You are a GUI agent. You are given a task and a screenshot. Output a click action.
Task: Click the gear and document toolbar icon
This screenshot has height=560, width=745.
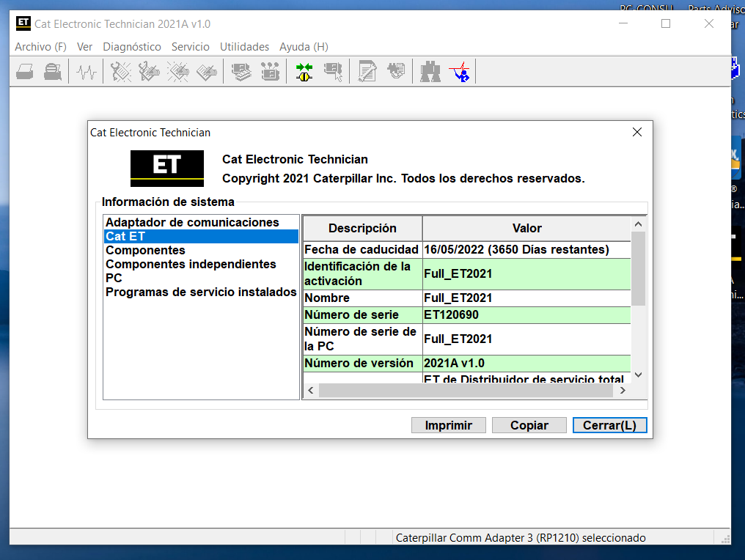click(396, 71)
